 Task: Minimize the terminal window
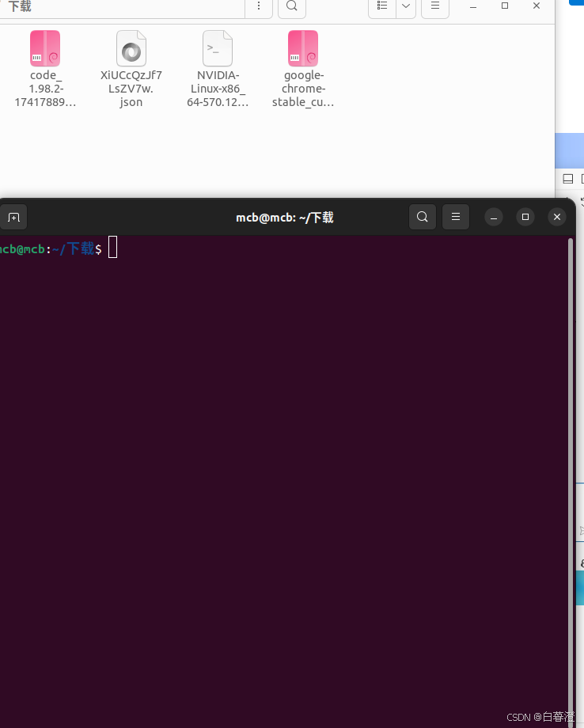click(494, 218)
